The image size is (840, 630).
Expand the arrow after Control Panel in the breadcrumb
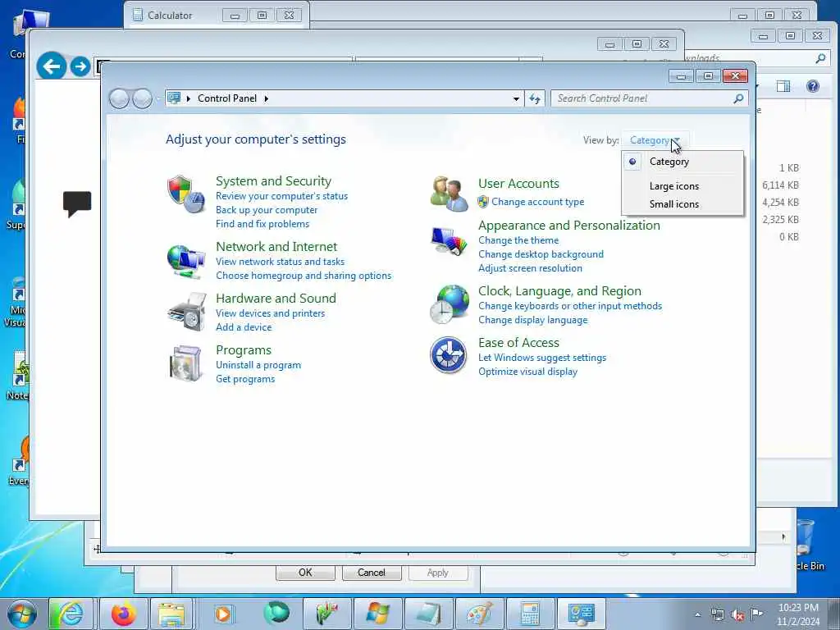[267, 98]
